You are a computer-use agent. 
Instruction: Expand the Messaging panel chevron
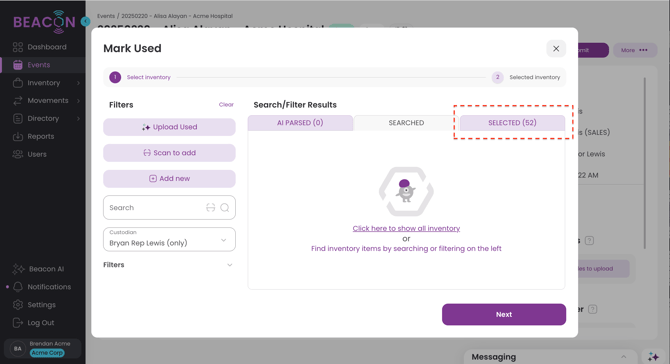tap(623, 357)
